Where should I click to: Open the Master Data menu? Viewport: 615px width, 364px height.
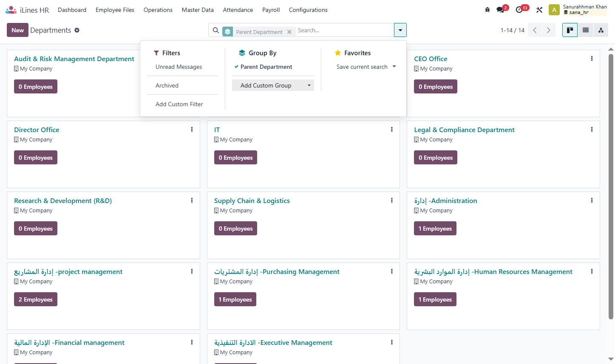pyautogui.click(x=198, y=10)
